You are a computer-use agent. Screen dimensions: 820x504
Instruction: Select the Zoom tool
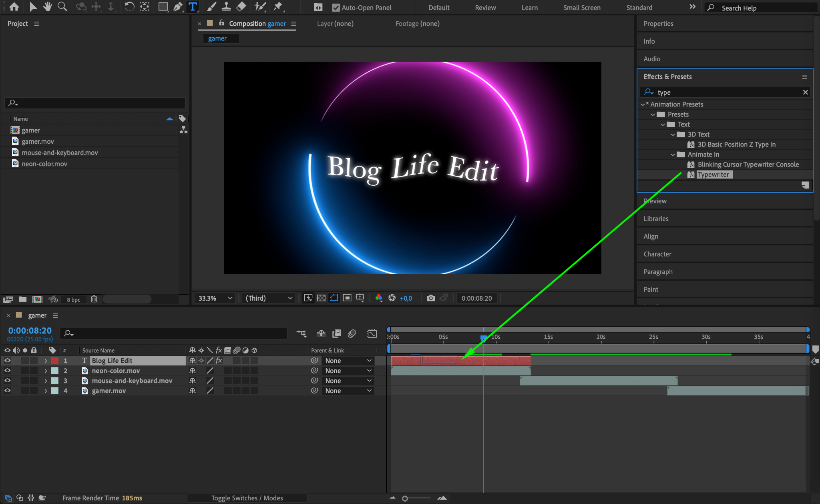[62, 7]
